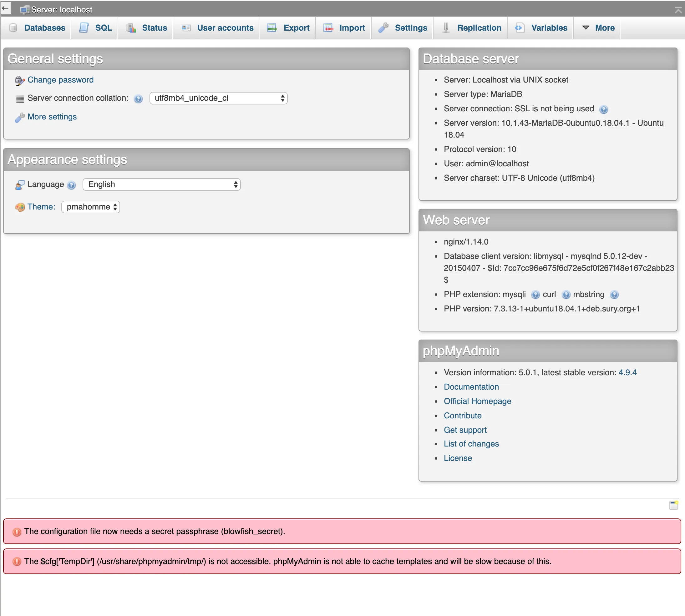The image size is (685, 616).
Task: Click the TempDir error warning icon
Action: coord(17,562)
